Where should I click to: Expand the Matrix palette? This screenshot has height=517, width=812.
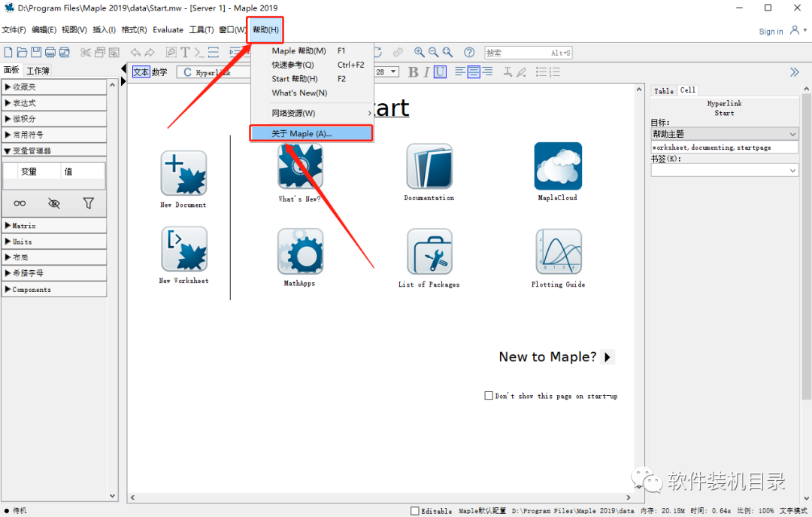coord(54,226)
